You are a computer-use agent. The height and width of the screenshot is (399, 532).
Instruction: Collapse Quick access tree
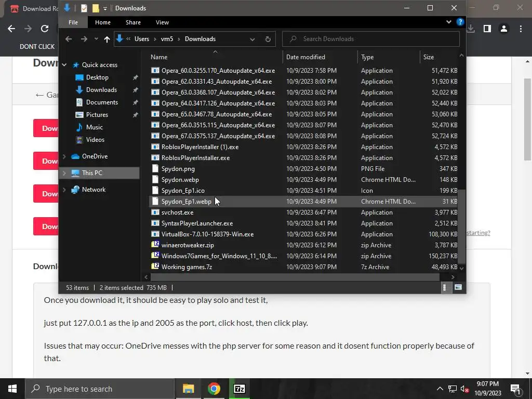[64, 65]
